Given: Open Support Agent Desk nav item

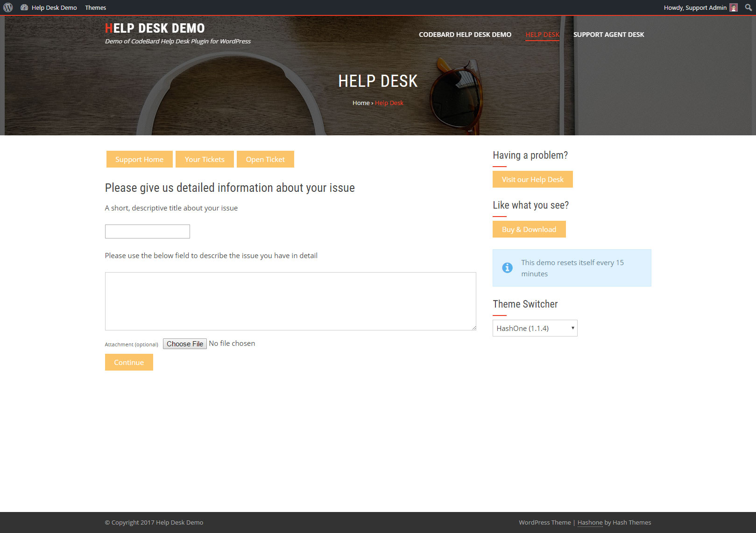Looking at the screenshot, I should tap(608, 35).
